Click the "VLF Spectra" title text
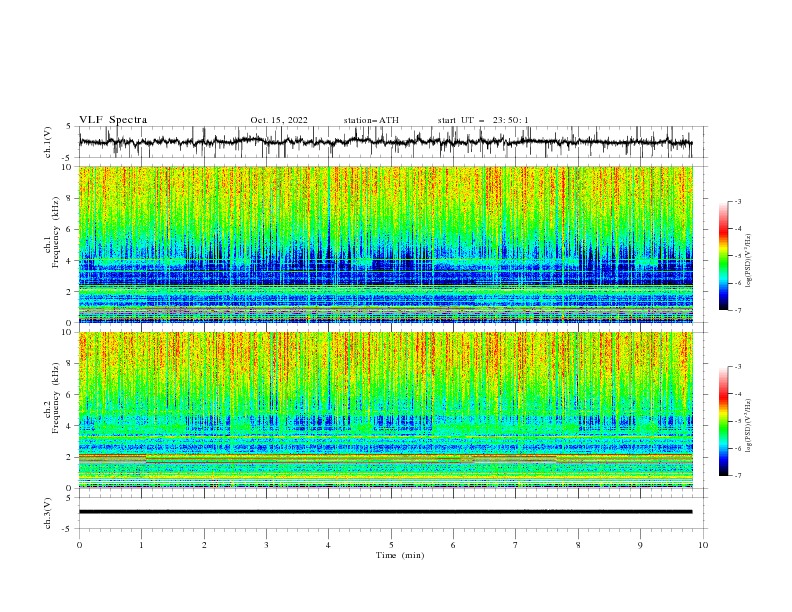This screenshot has height=612, width=792. click(113, 120)
